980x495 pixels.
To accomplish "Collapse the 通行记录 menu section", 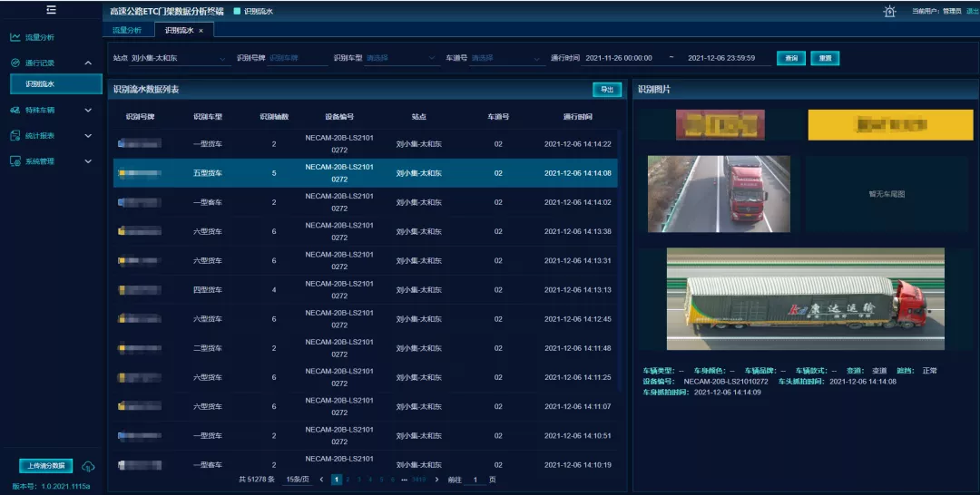I will (88, 63).
